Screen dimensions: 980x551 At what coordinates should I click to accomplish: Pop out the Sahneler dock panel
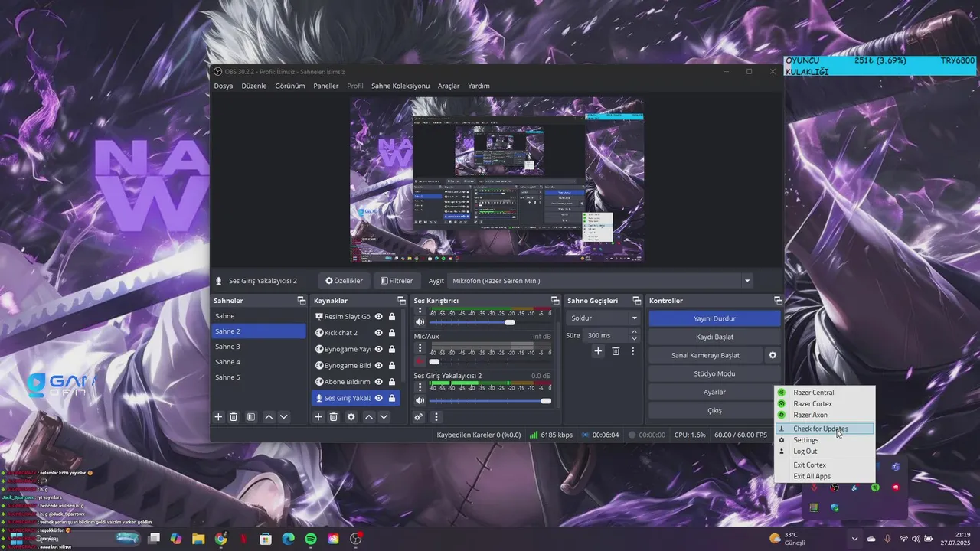click(x=302, y=301)
